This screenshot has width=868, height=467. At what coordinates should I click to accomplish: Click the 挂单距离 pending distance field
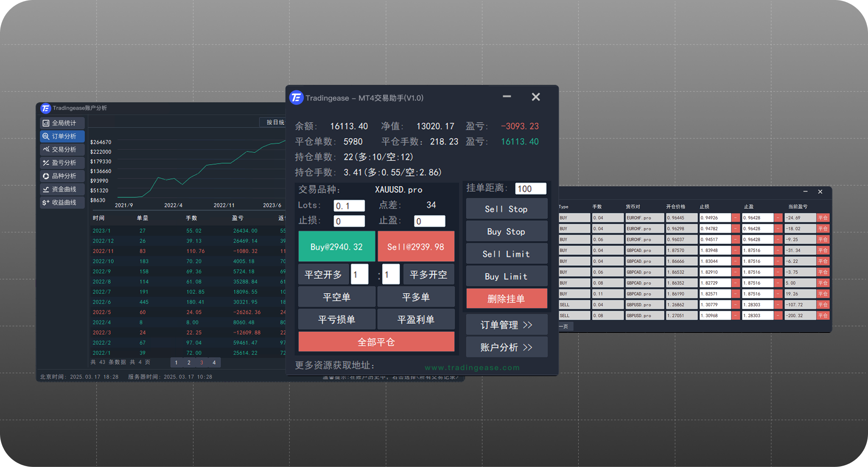[530, 189]
